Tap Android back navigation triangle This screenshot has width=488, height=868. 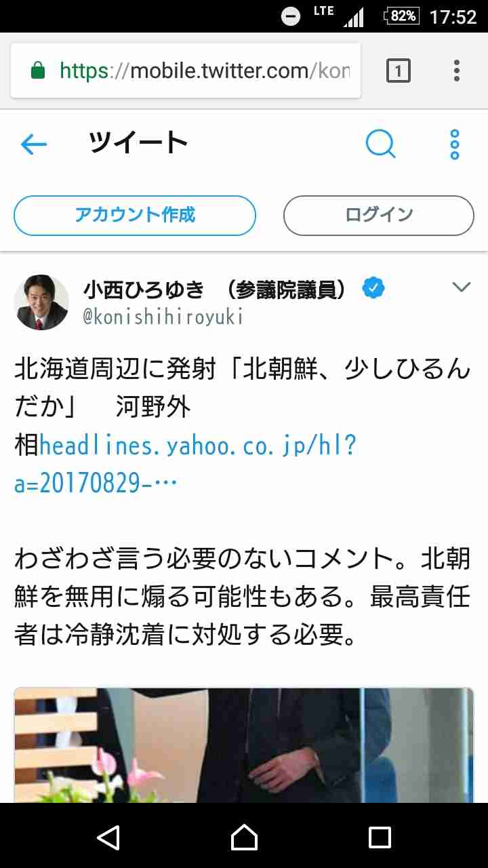[108, 837]
